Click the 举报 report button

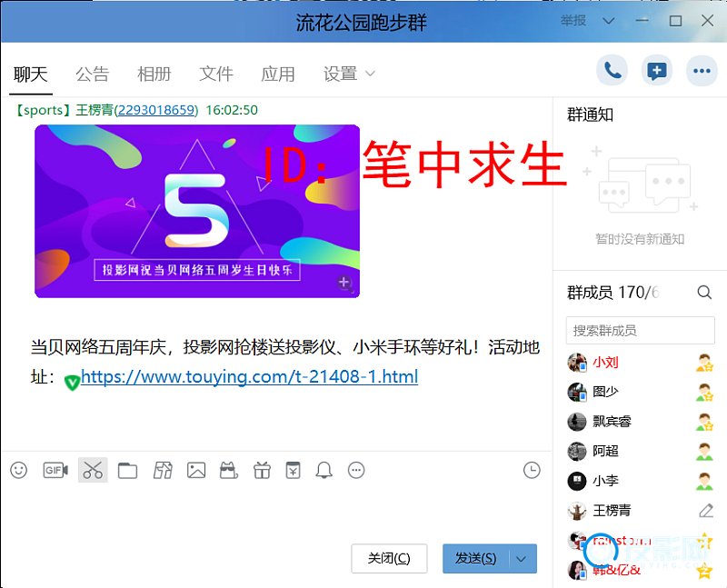click(573, 20)
